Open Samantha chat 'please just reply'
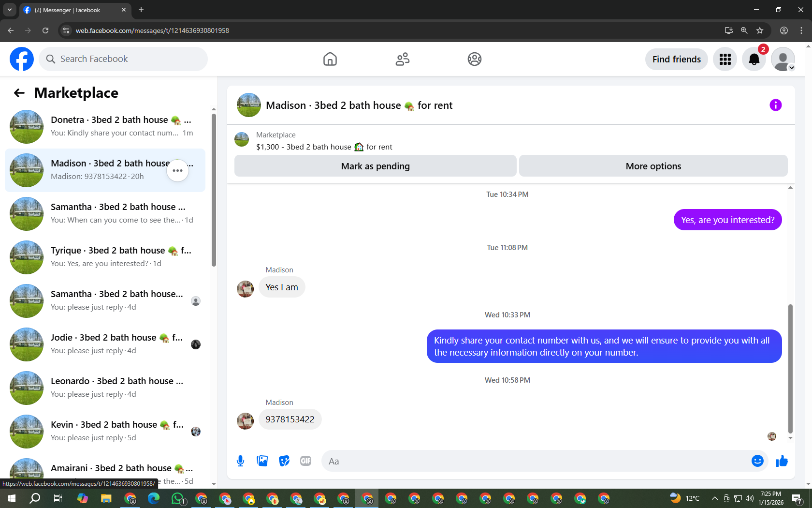812x508 pixels. (105, 301)
